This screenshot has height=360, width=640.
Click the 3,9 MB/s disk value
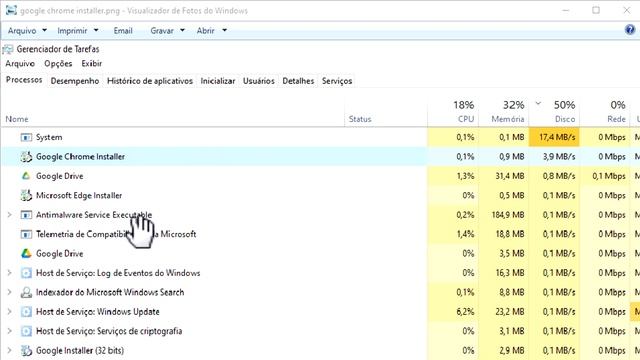559,157
